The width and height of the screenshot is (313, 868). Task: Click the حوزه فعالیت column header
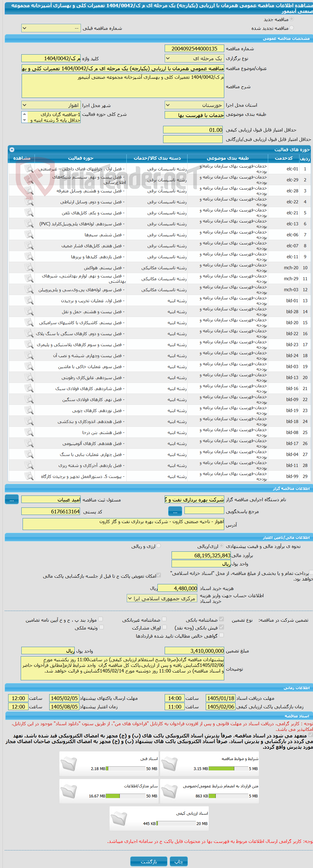click(81, 158)
